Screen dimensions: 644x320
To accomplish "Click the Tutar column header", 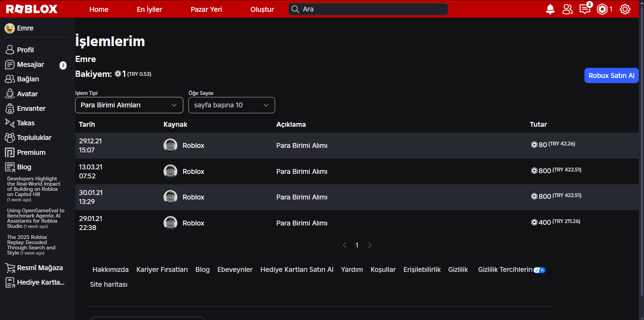I will [538, 124].
